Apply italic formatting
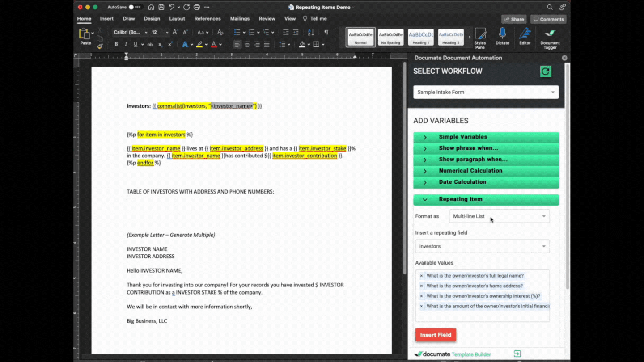Screen dimensions: 644x362 click(126, 44)
